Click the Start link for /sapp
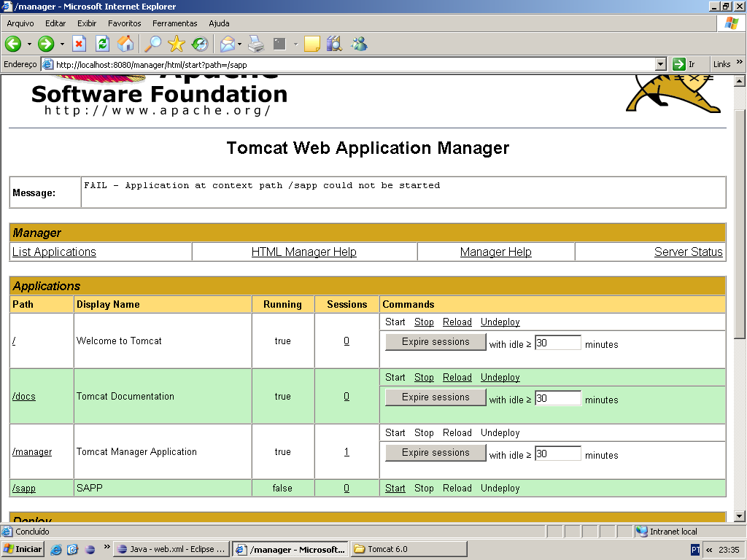This screenshot has height=560, width=747. 395,488
